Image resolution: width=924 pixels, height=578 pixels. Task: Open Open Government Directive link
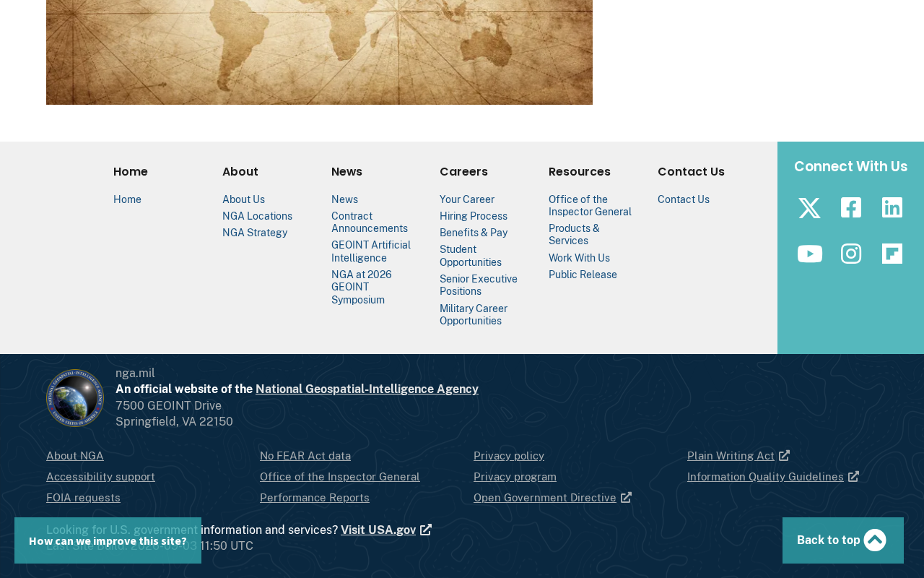tap(552, 498)
